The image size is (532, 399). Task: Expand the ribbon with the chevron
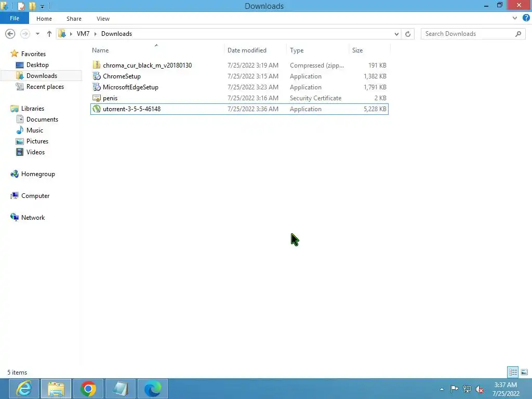(x=515, y=18)
